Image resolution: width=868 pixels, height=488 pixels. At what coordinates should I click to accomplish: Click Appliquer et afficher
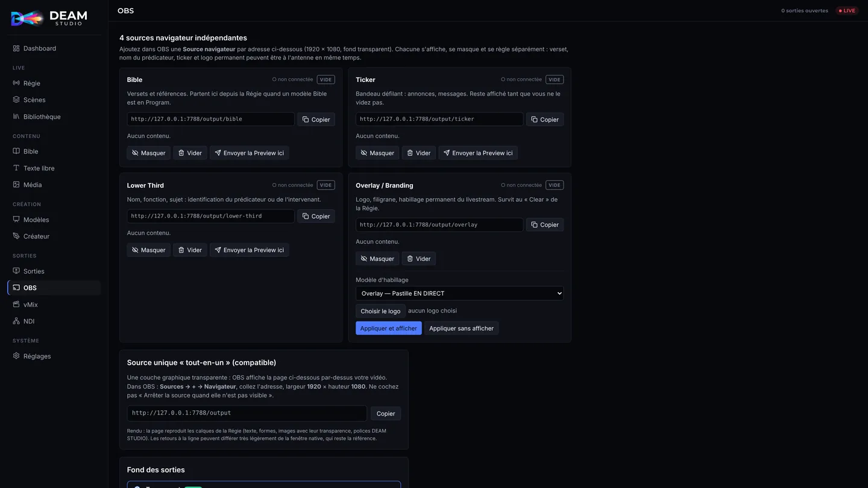coord(389,328)
